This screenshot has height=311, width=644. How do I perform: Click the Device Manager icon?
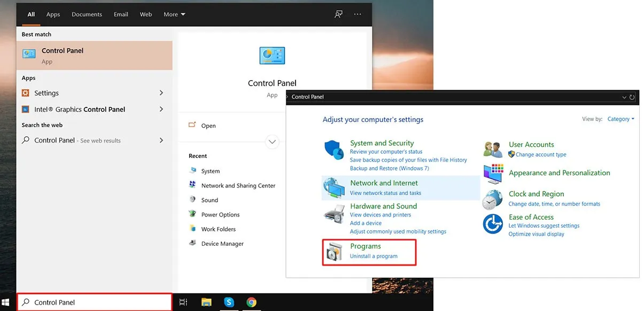(x=193, y=243)
